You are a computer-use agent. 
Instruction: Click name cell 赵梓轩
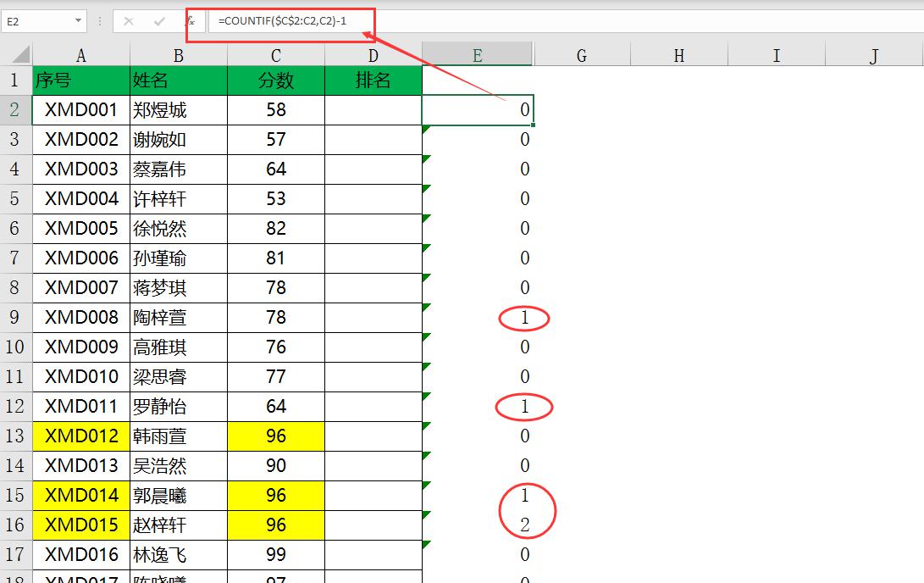point(179,525)
